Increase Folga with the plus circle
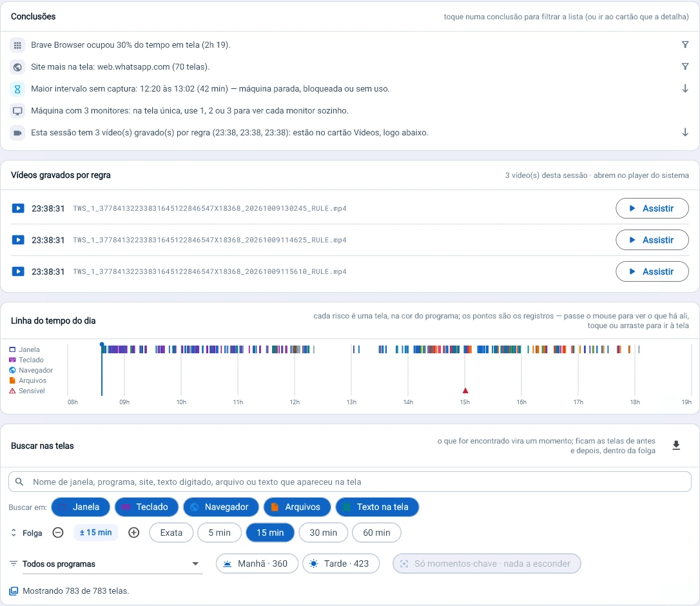 [x=134, y=533]
